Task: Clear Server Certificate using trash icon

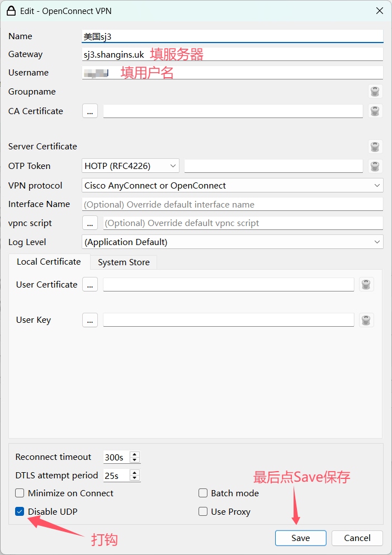Action: [x=375, y=147]
